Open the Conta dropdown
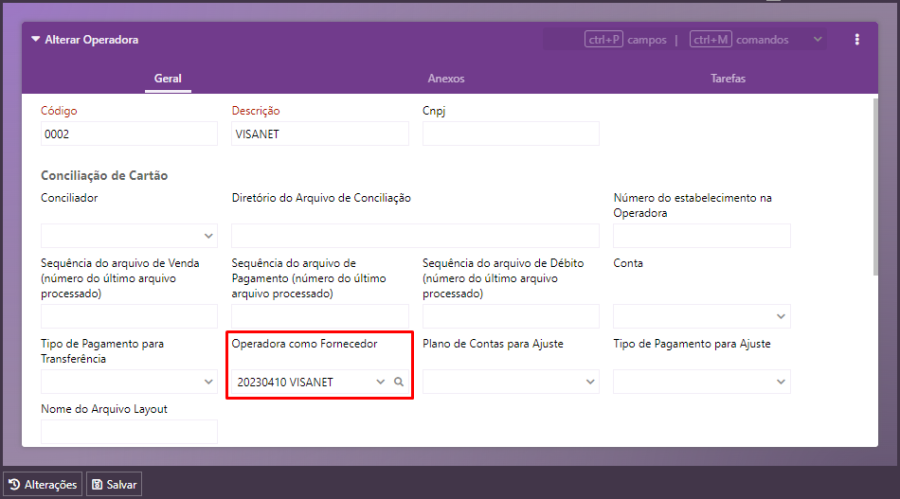This screenshot has height=499, width=900. [701, 316]
